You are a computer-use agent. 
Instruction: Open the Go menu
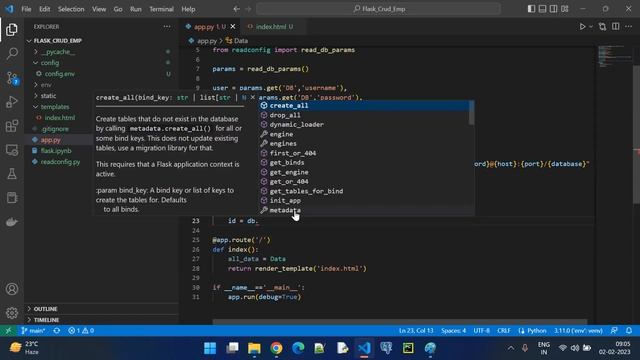coord(118,9)
